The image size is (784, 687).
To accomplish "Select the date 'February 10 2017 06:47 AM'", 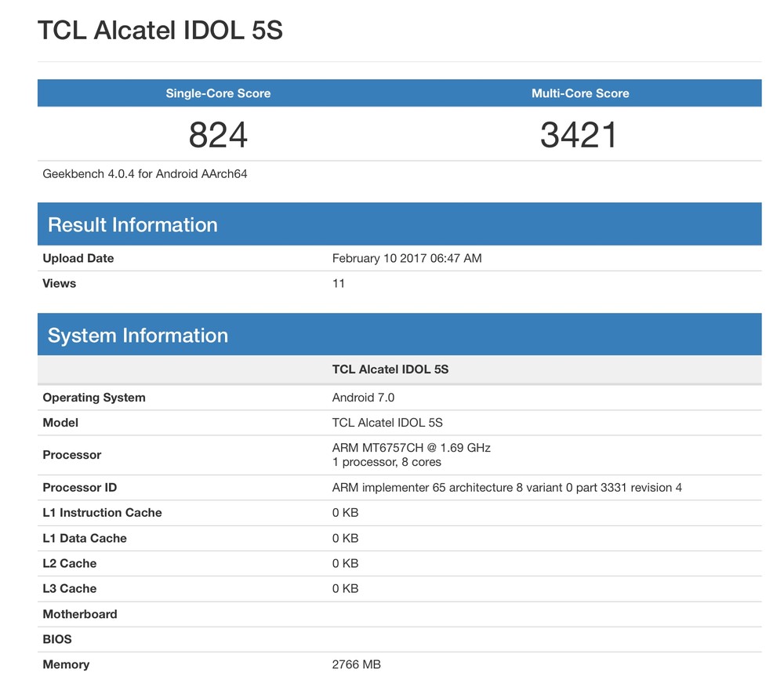I will (x=407, y=259).
